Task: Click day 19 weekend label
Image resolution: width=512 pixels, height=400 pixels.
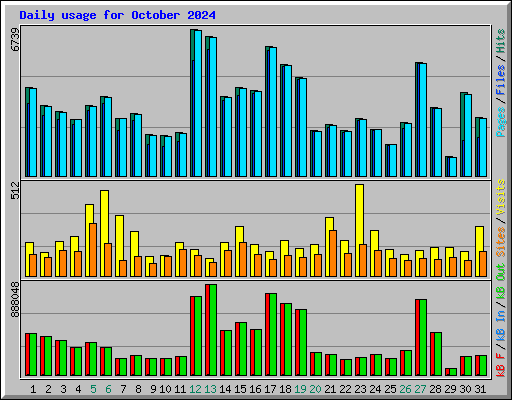Action: point(300,389)
